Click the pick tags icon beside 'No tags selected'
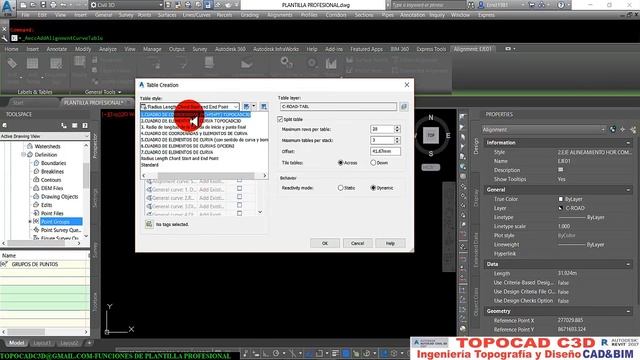The image size is (640, 360). (149, 224)
